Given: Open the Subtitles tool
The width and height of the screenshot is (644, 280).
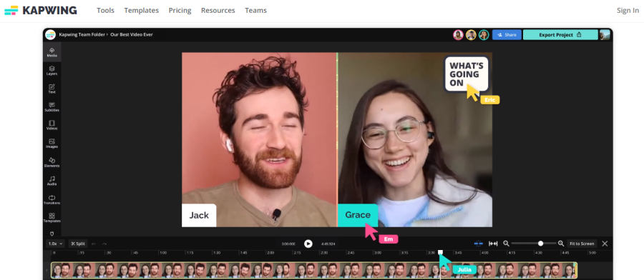Looking at the screenshot, I should pos(52,107).
